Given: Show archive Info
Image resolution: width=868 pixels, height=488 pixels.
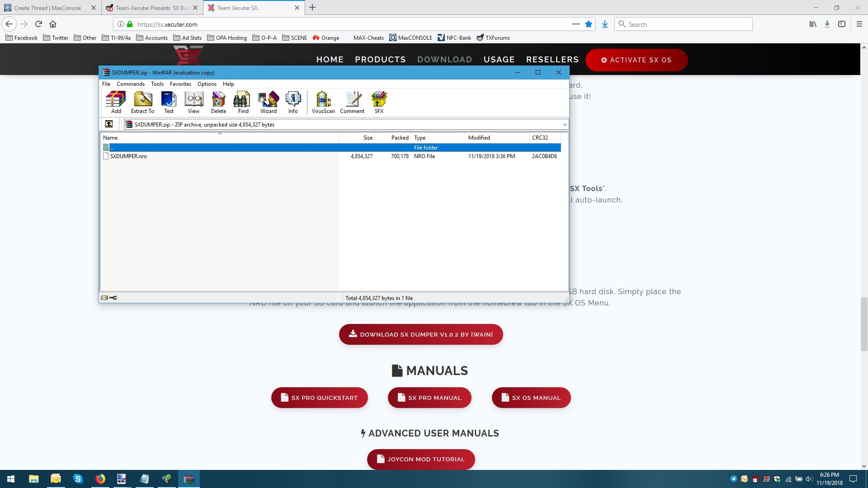Looking at the screenshot, I should [x=293, y=102].
